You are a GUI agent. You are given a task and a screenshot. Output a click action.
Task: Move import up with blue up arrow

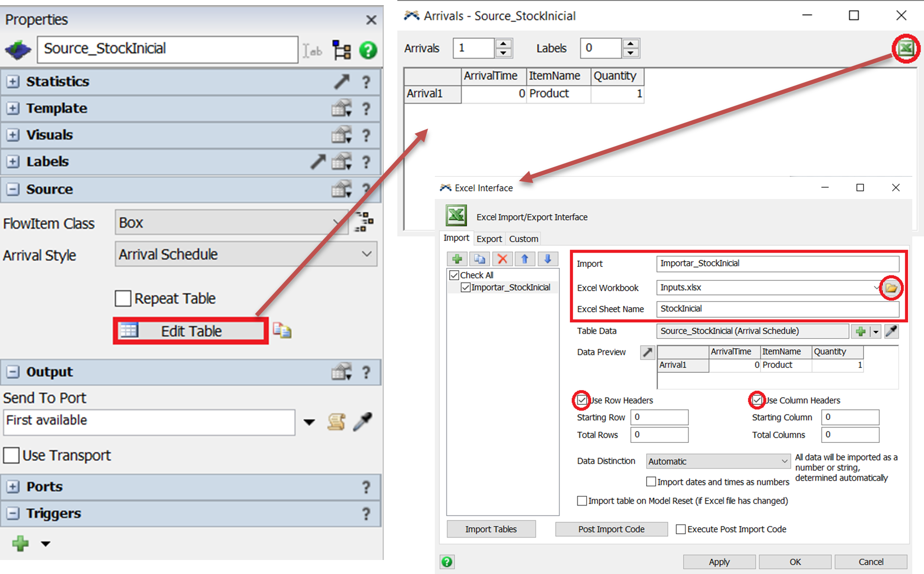click(525, 259)
